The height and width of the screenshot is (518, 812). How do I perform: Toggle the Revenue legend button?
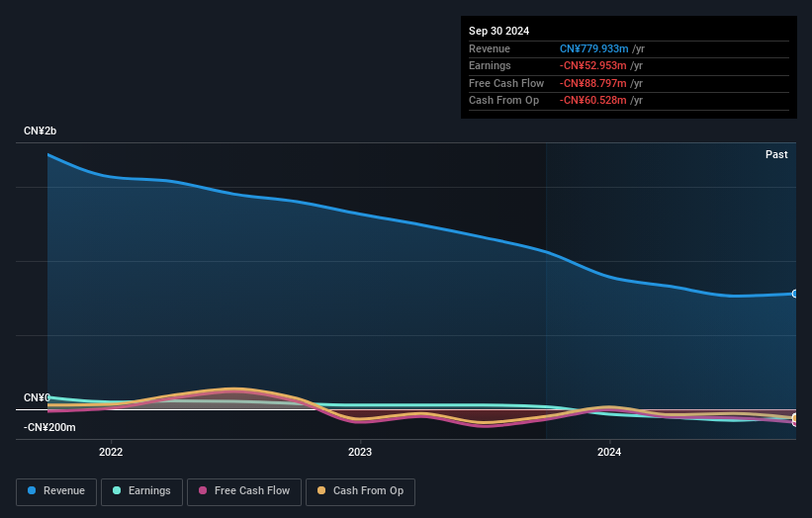56,491
